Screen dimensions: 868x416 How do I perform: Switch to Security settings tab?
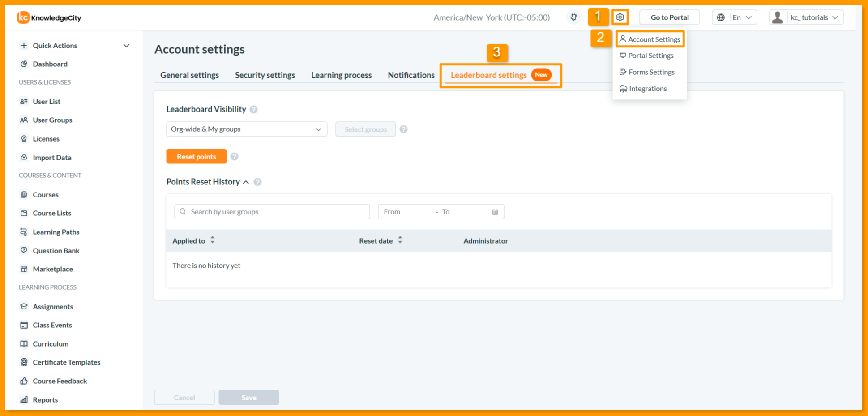pyautogui.click(x=265, y=75)
